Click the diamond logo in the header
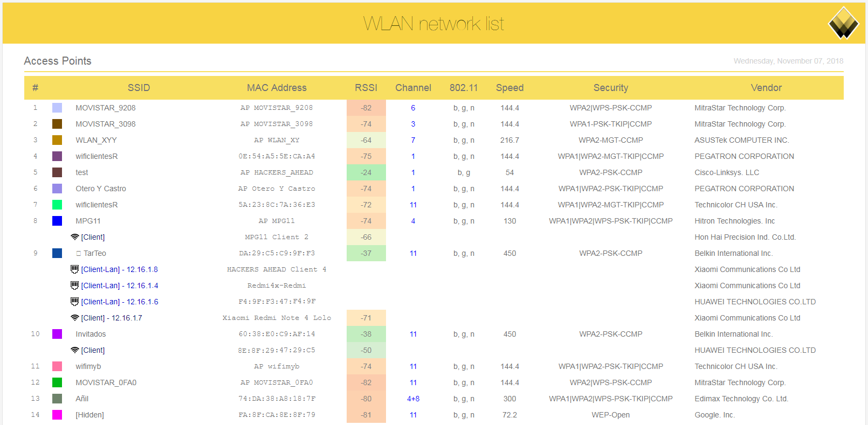 [x=844, y=23]
